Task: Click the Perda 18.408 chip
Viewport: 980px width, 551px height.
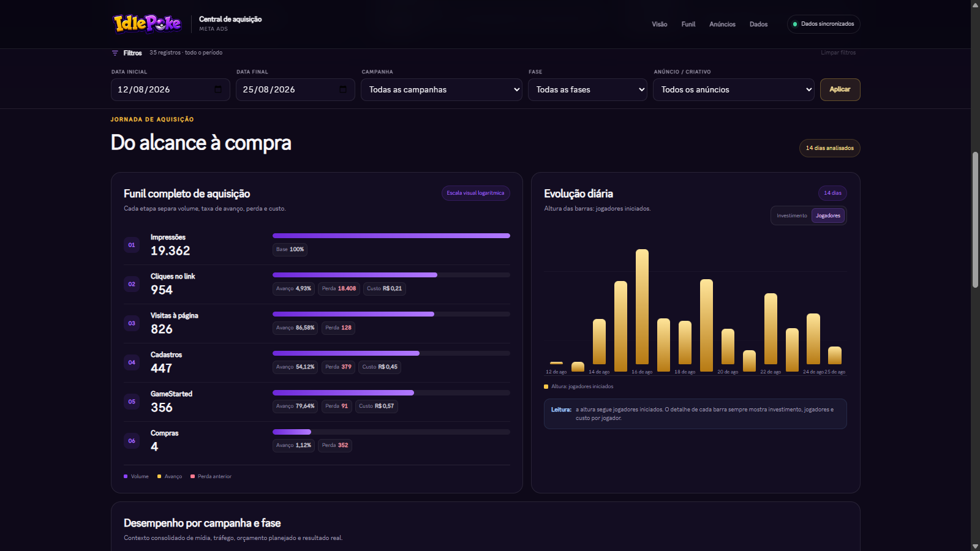Action: 339,288
